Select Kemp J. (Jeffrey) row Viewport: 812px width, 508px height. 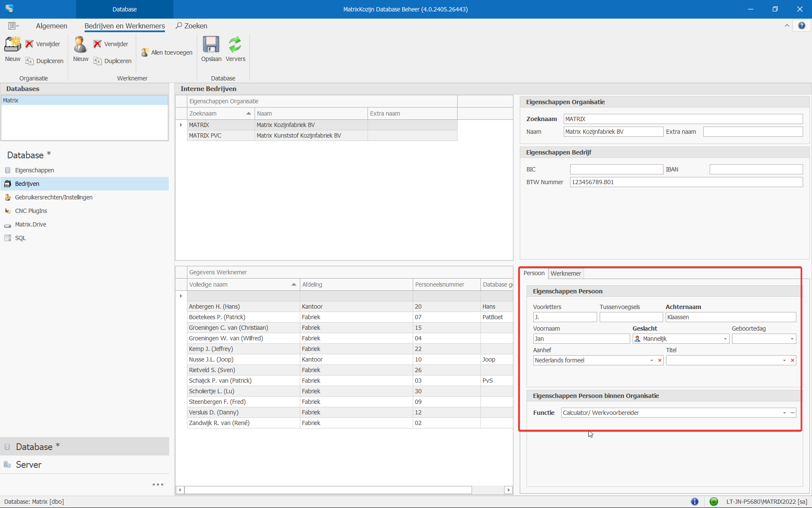pyautogui.click(x=350, y=349)
